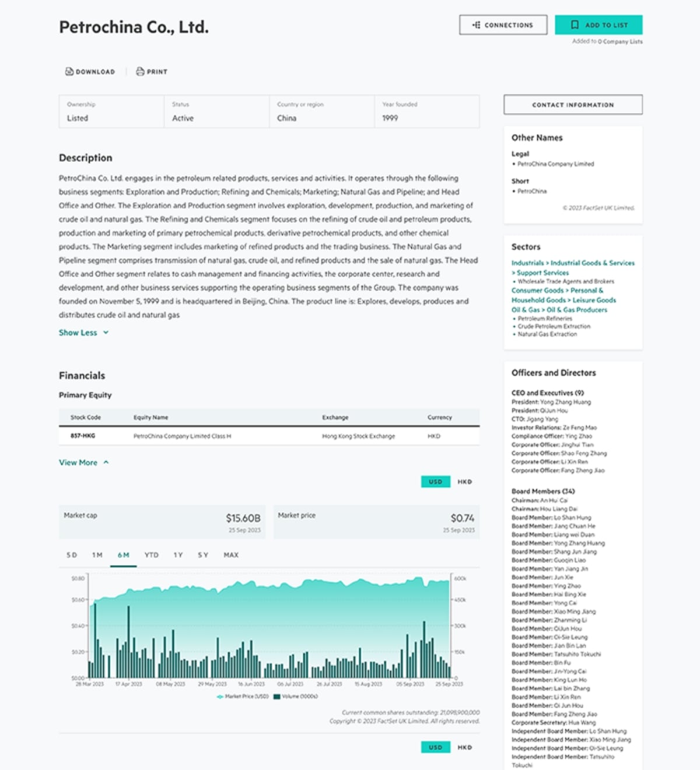
Task: Switch chart to YTD range
Action: point(152,555)
